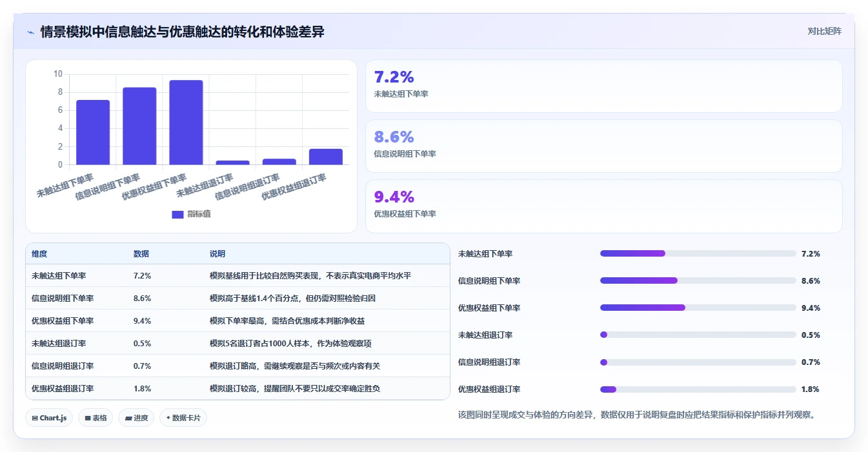Click the footnote starting 该图同时呈现成交与体验
868x452 pixels.
tap(636, 415)
